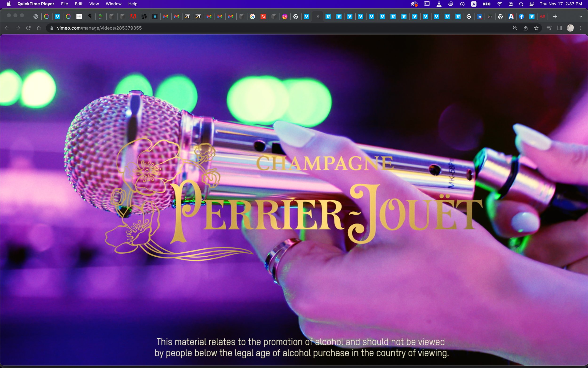
Task: Open Spotlight search
Action: coord(521,4)
